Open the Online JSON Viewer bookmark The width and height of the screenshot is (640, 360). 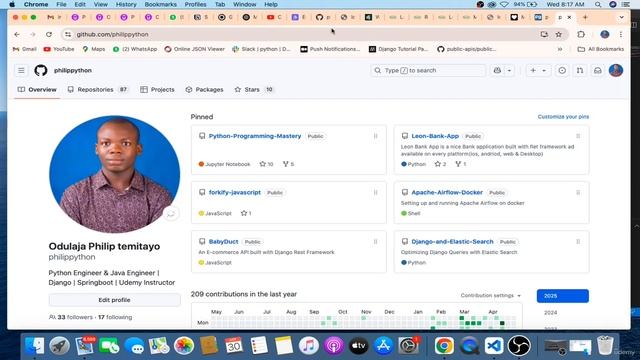tap(194, 49)
